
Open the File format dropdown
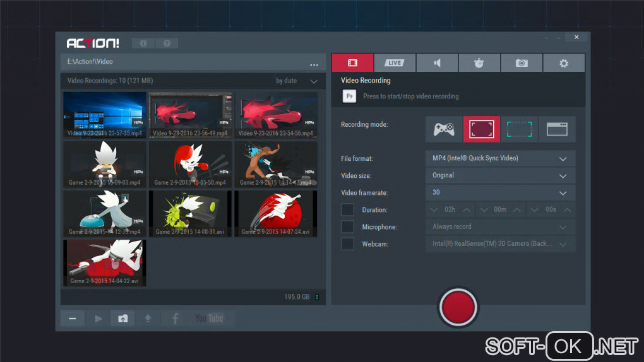click(500, 158)
